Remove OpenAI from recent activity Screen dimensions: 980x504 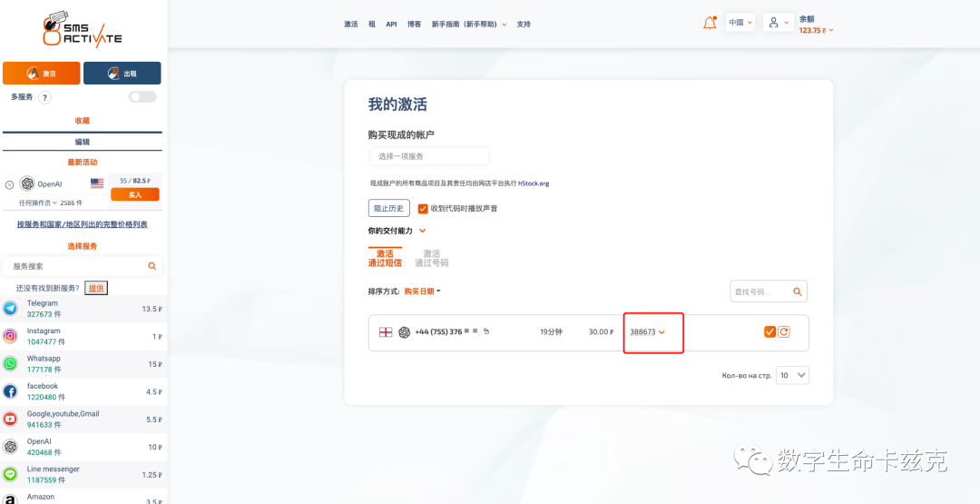click(9, 183)
